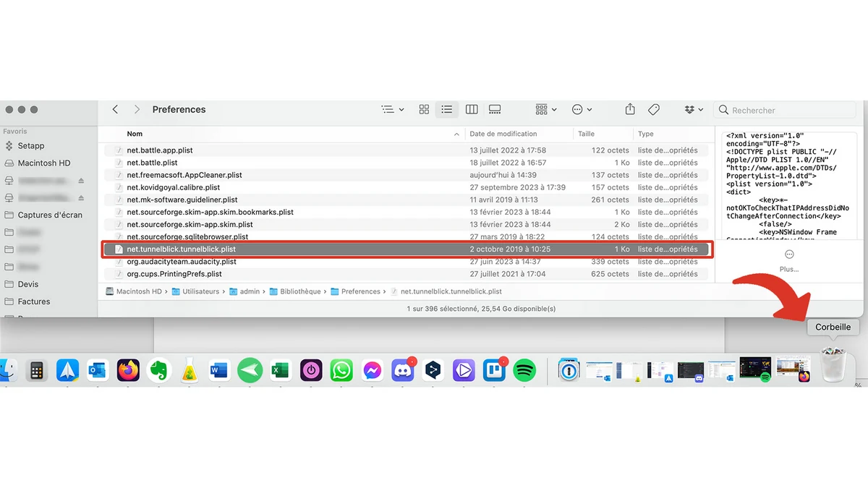This screenshot has width=868, height=488.
Task: Click the 13 juillet 2022 à 17:58 date
Action: [x=508, y=150]
